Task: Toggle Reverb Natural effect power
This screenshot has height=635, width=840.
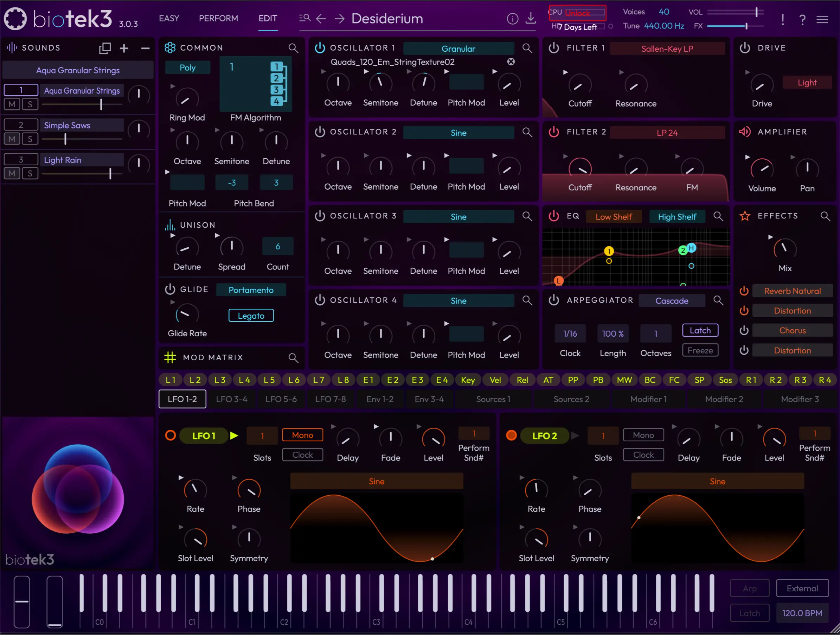Action: pos(744,291)
